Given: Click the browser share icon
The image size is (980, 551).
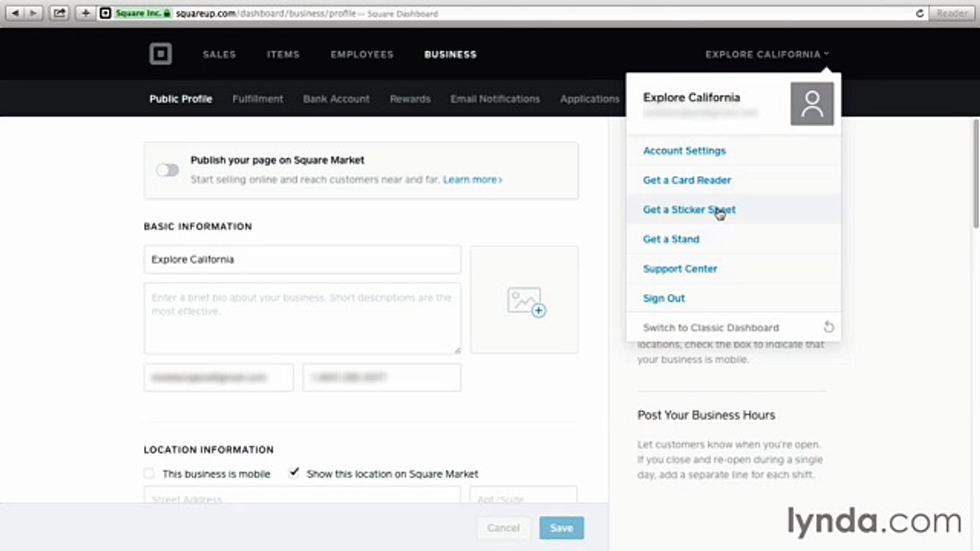Looking at the screenshot, I should tap(60, 13).
